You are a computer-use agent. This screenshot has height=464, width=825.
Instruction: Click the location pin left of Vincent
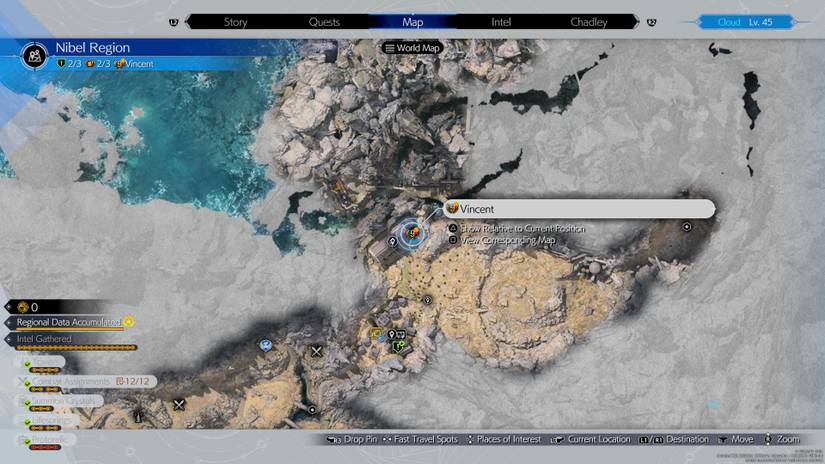[x=392, y=242]
